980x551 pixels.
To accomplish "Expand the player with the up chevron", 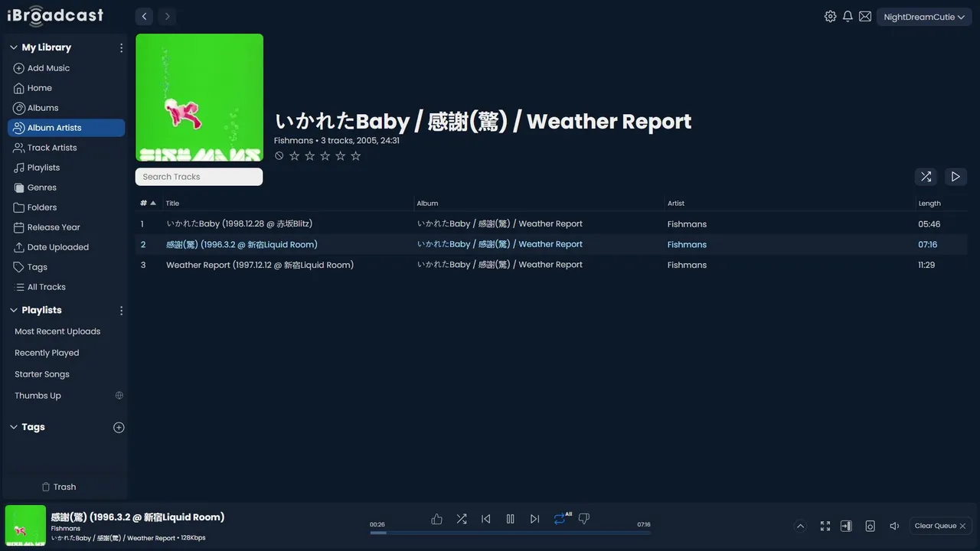I will [x=800, y=526].
